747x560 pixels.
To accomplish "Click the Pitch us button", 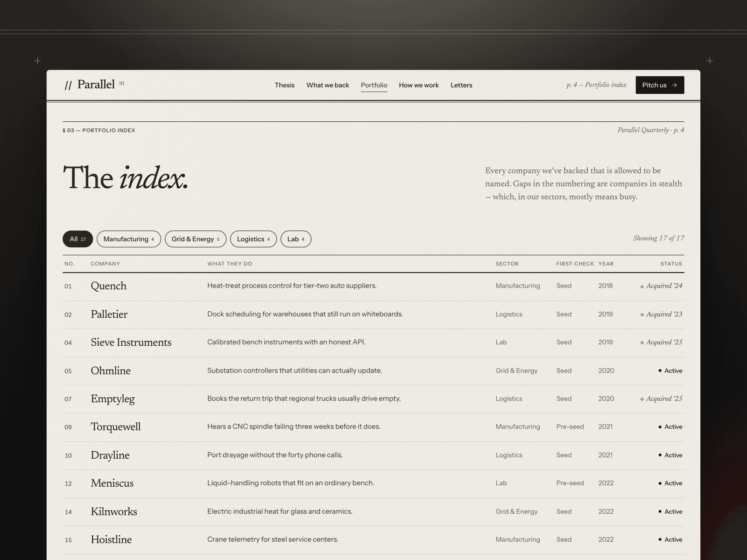I will pyautogui.click(x=660, y=85).
